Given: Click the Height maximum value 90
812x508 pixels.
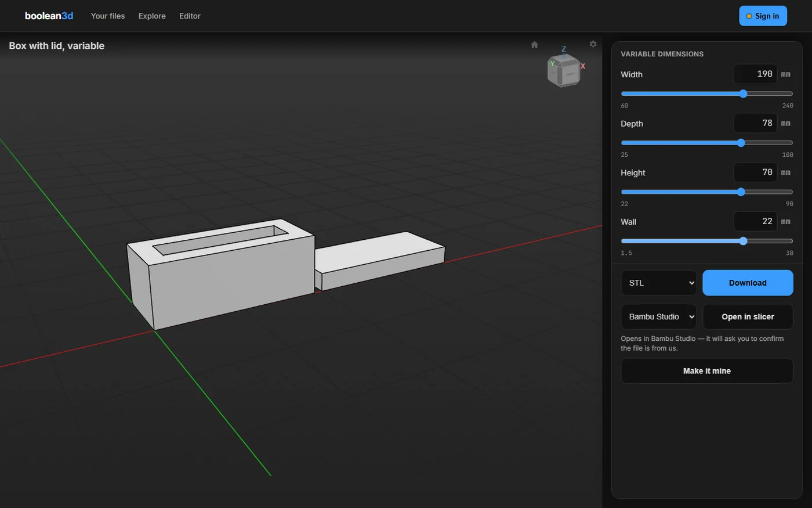Looking at the screenshot, I should tap(789, 204).
